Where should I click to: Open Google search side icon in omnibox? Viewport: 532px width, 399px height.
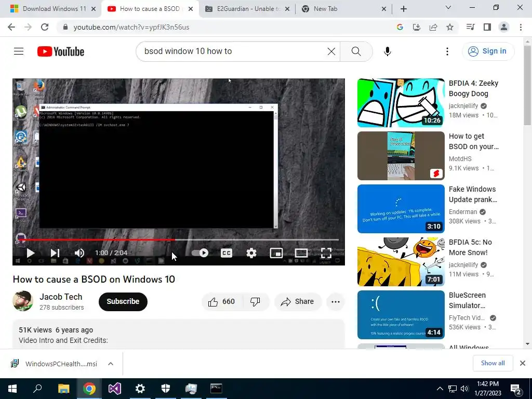click(x=400, y=27)
